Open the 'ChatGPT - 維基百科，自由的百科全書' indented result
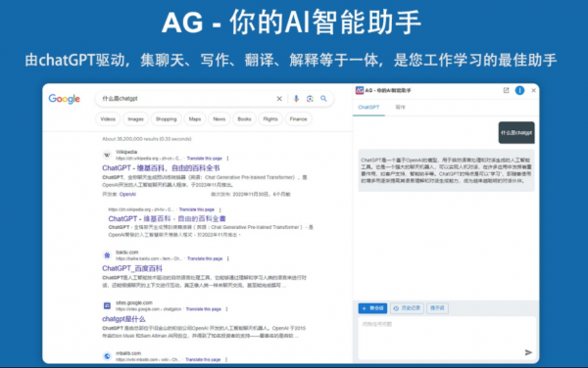Screen dimensions: 588x368 (167, 218)
